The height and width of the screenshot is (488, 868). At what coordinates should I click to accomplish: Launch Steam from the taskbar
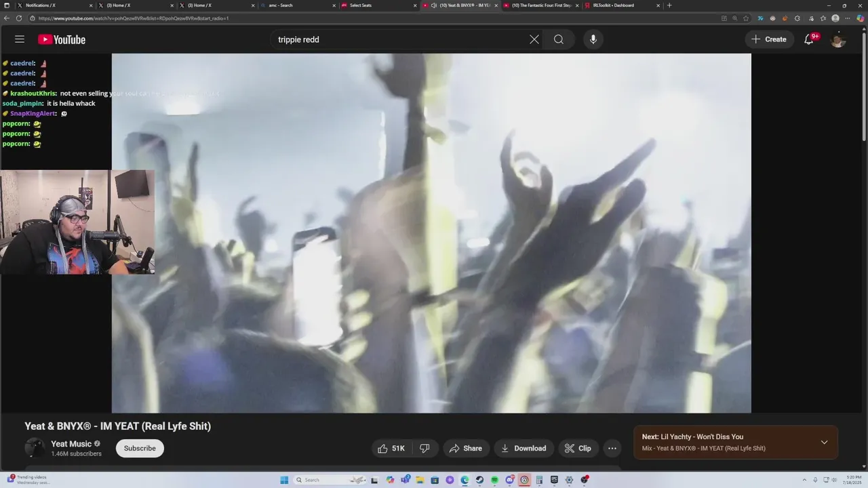coord(479,480)
